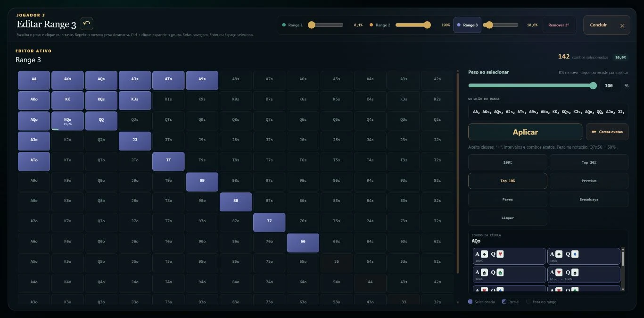Click the Editar Range 3 title

[46, 24]
